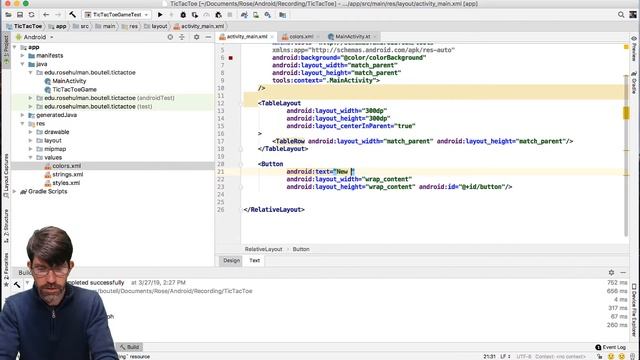Expand the drawable folder
The width and height of the screenshot is (640, 360).
(x=31, y=132)
